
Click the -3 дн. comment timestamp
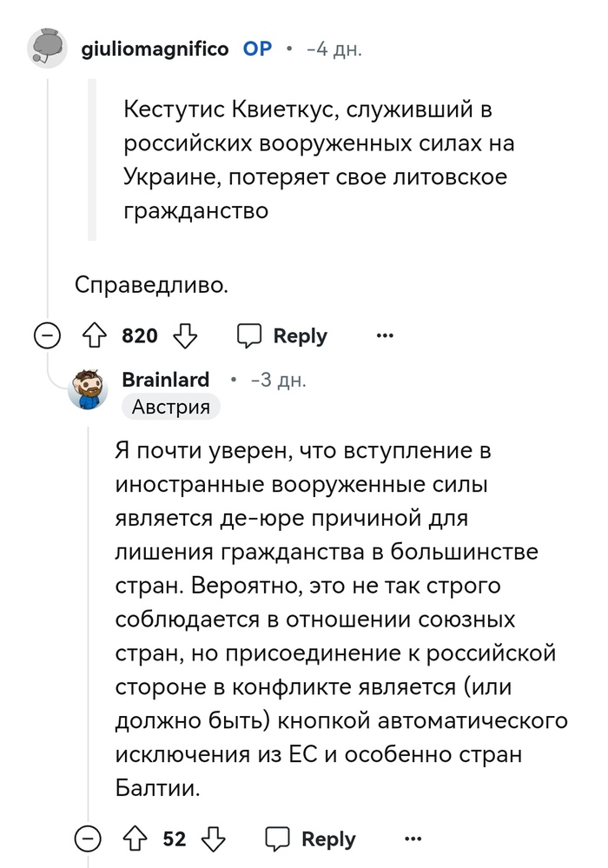(x=278, y=380)
